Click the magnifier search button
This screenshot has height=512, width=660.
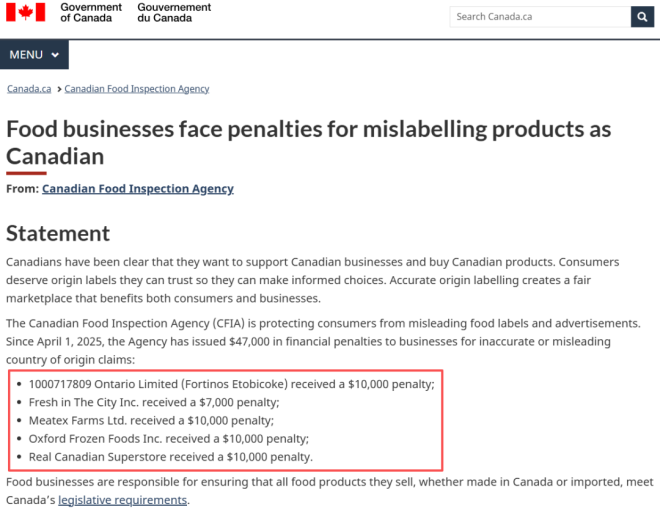(640, 16)
